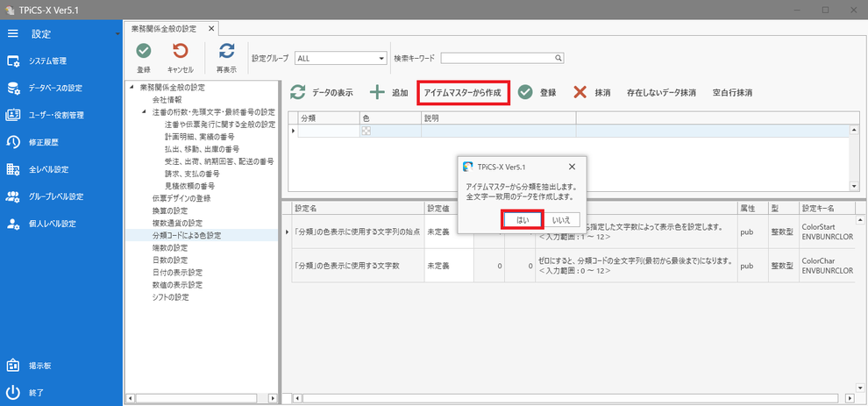Click the 終了 power icon

[x=13, y=393]
